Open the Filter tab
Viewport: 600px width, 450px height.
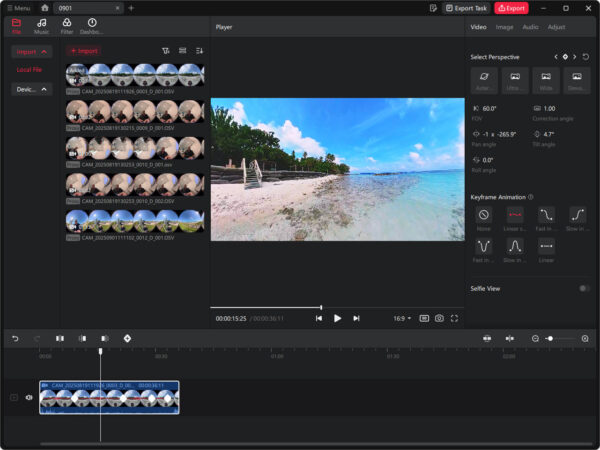pyautogui.click(x=67, y=26)
